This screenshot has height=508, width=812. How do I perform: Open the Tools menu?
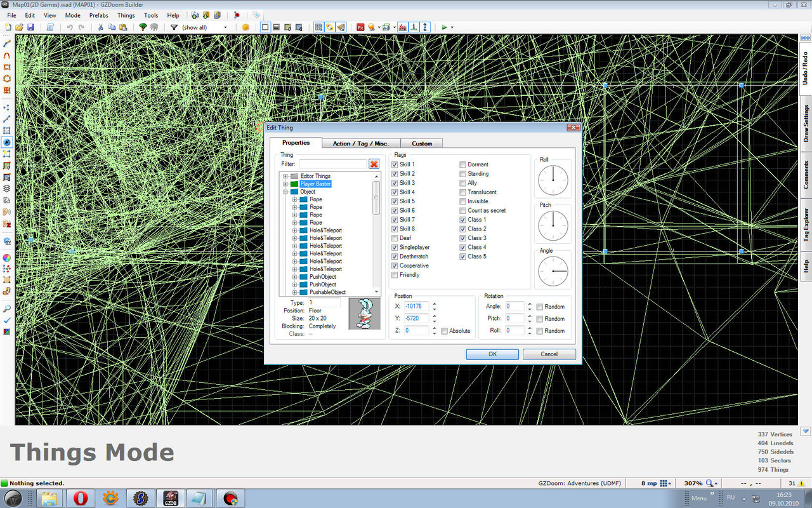tap(151, 15)
